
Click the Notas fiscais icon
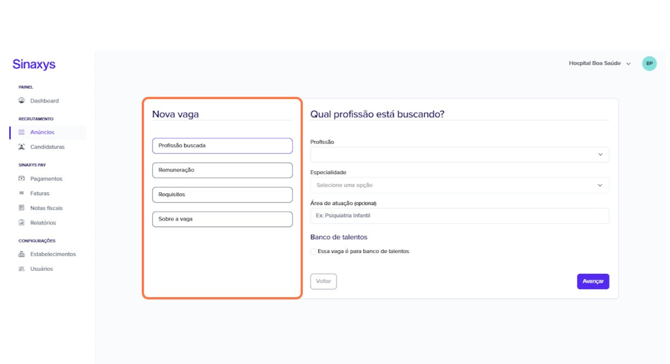21,208
